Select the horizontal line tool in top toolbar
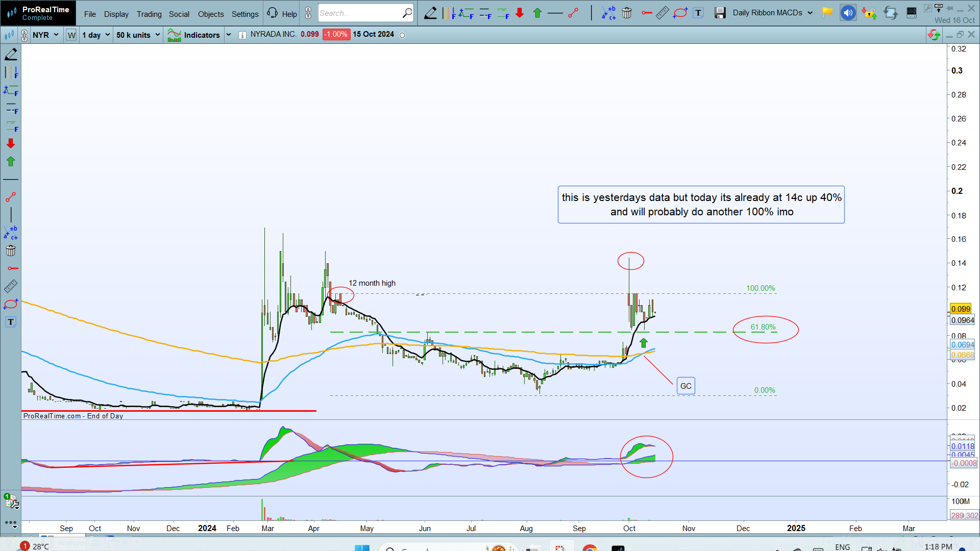The height and width of the screenshot is (551, 980). [555, 13]
